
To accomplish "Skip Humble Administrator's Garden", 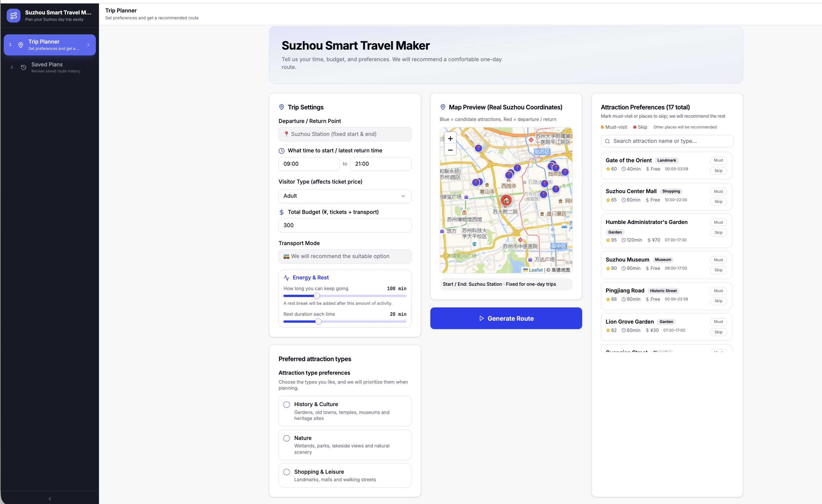I will click(718, 232).
